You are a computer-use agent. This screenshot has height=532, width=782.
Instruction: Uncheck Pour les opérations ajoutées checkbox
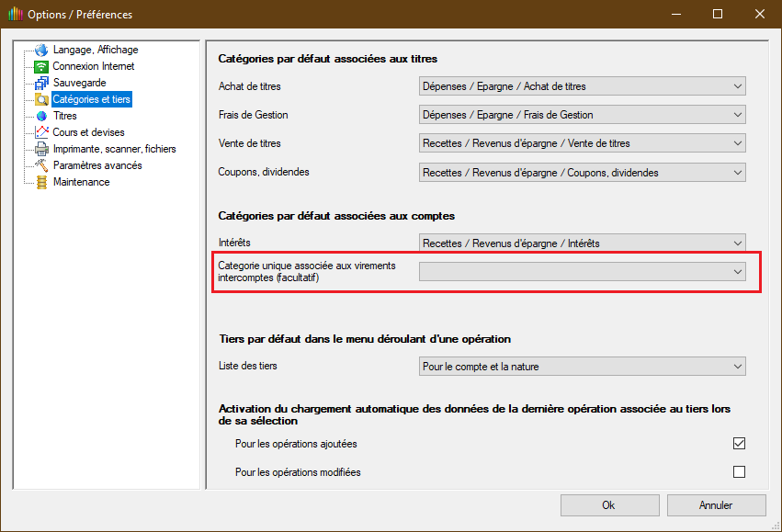[739, 444]
